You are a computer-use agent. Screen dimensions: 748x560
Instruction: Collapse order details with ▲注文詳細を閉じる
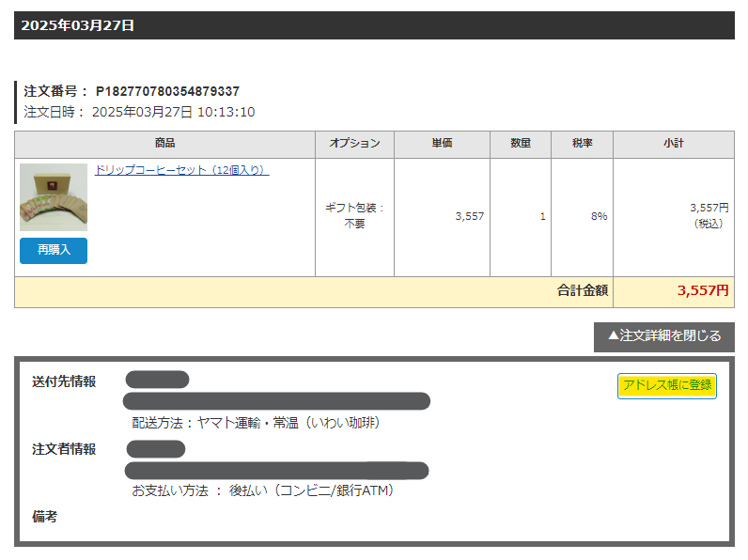click(x=664, y=336)
